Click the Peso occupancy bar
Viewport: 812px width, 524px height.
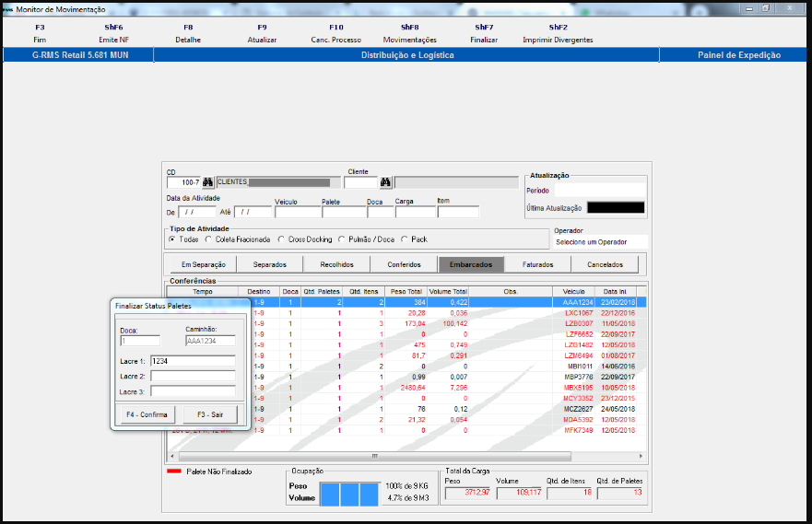[x=349, y=494]
